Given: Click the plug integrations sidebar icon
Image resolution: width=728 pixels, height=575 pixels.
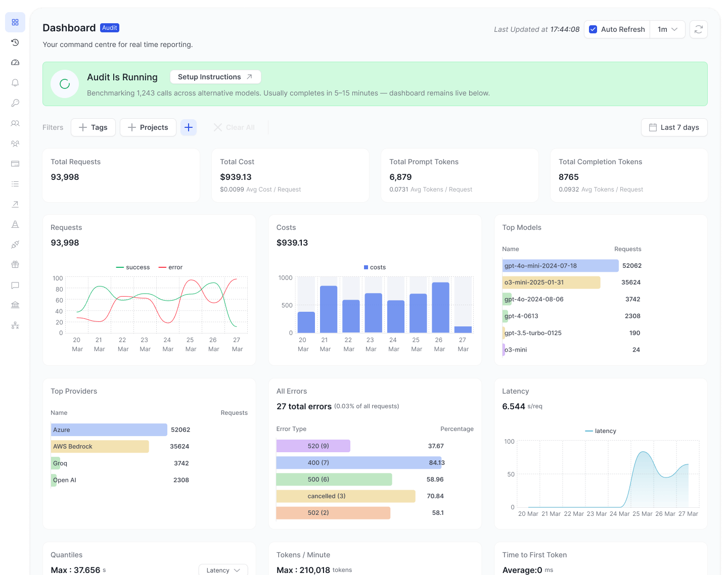Looking at the screenshot, I should (x=15, y=245).
